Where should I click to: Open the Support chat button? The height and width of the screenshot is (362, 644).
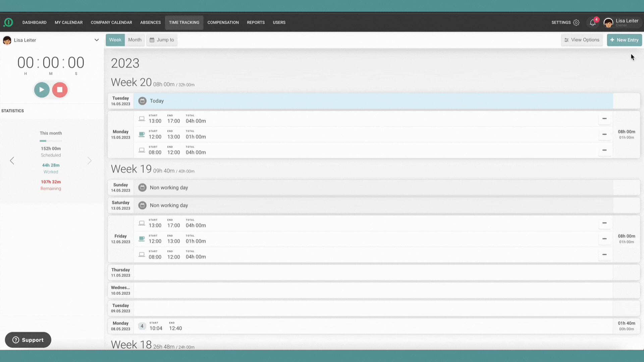pos(28,340)
